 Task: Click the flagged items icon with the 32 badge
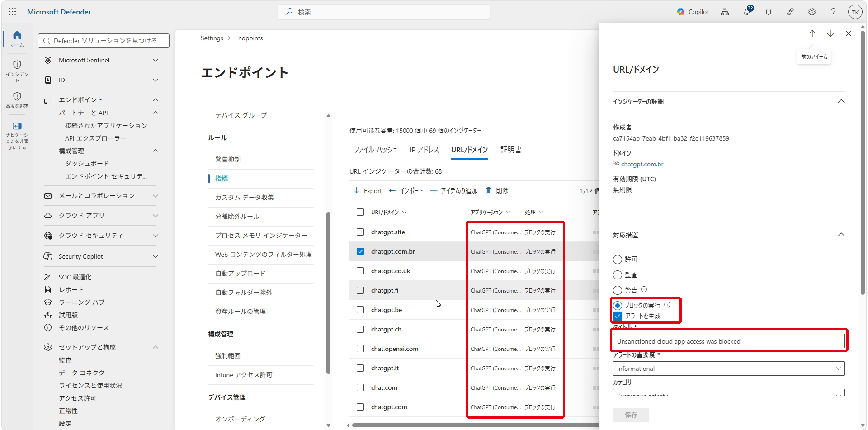[747, 12]
